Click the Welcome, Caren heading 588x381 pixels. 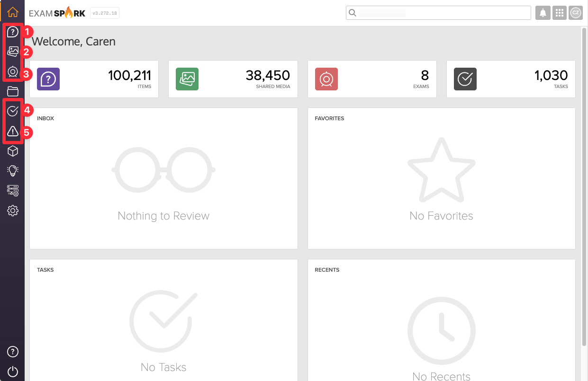coord(74,42)
